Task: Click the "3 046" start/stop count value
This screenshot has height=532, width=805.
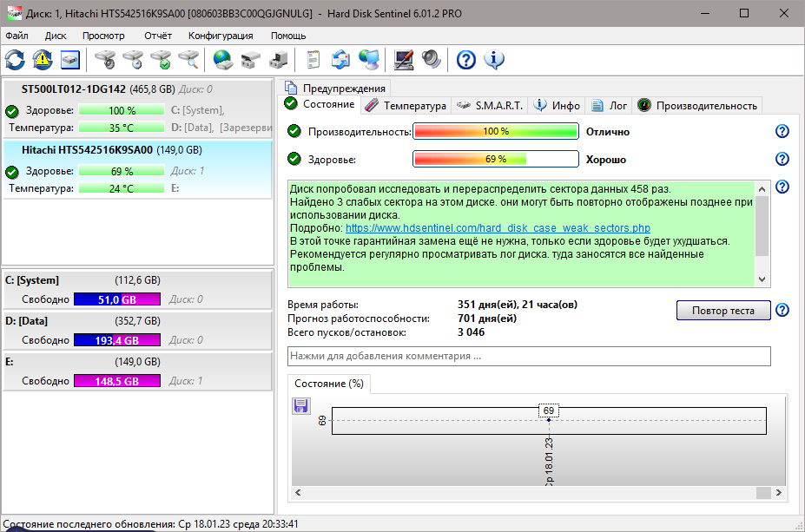Action: 472,332
